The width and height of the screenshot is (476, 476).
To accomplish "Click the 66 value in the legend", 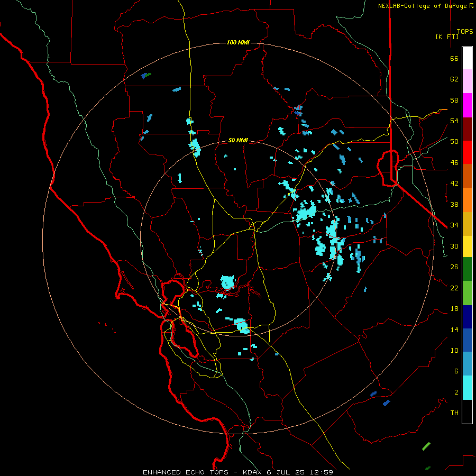I will [x=454, y=59].
